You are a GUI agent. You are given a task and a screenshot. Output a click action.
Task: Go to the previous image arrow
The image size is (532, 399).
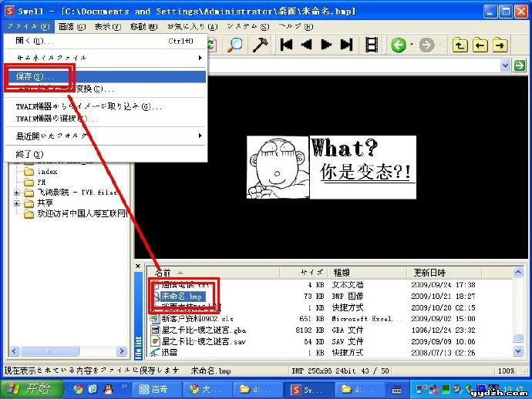click(306, 45)
